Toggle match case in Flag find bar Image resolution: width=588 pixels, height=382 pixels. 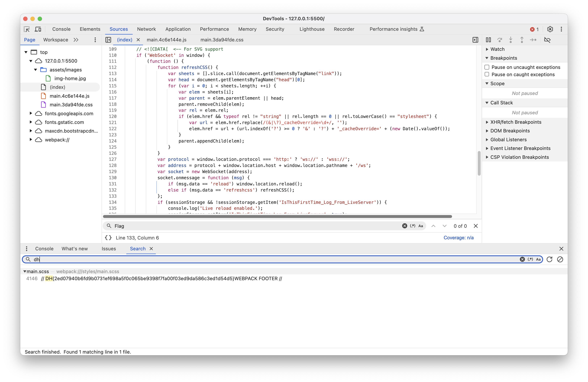coord(421,226)
